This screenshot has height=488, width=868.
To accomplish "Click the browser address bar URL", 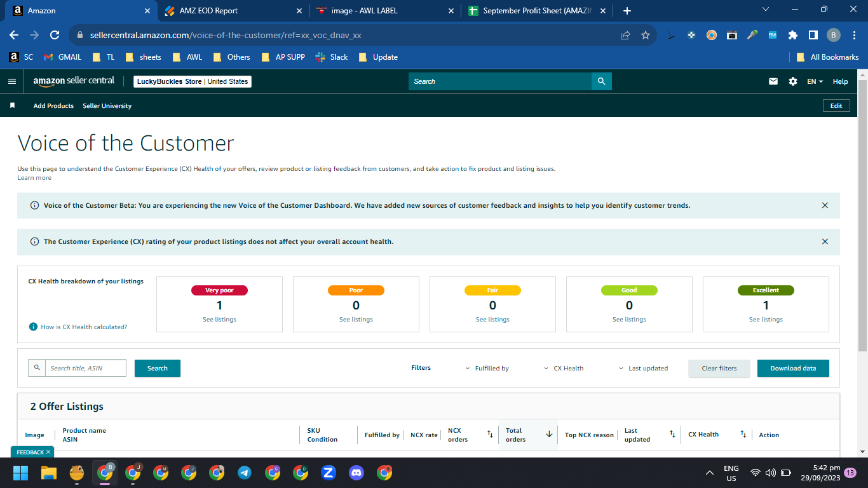I will click(226, 36).
